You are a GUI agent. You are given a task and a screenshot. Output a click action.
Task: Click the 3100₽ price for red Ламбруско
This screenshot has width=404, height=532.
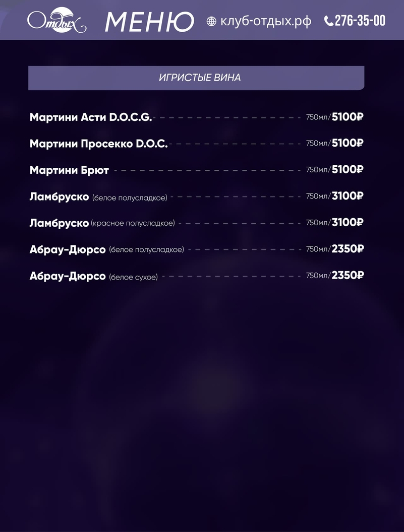tap(348, 223)
